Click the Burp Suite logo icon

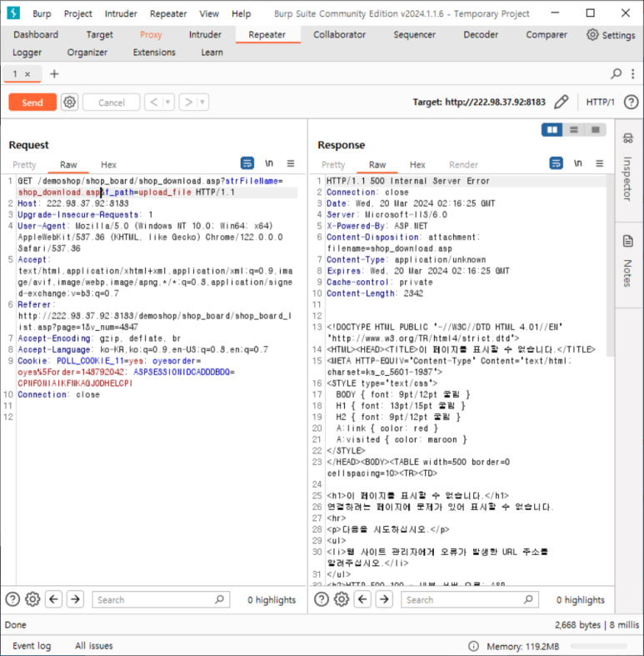(13, 13)
